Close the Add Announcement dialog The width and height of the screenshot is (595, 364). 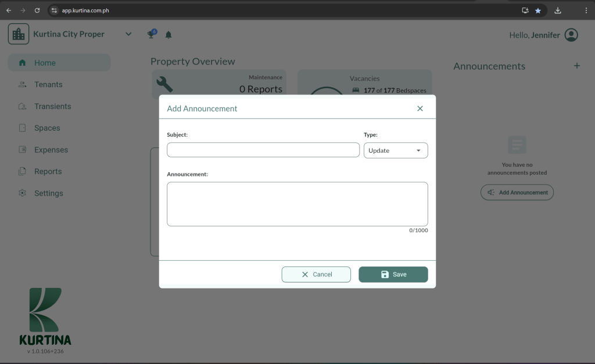pos(420,109)
